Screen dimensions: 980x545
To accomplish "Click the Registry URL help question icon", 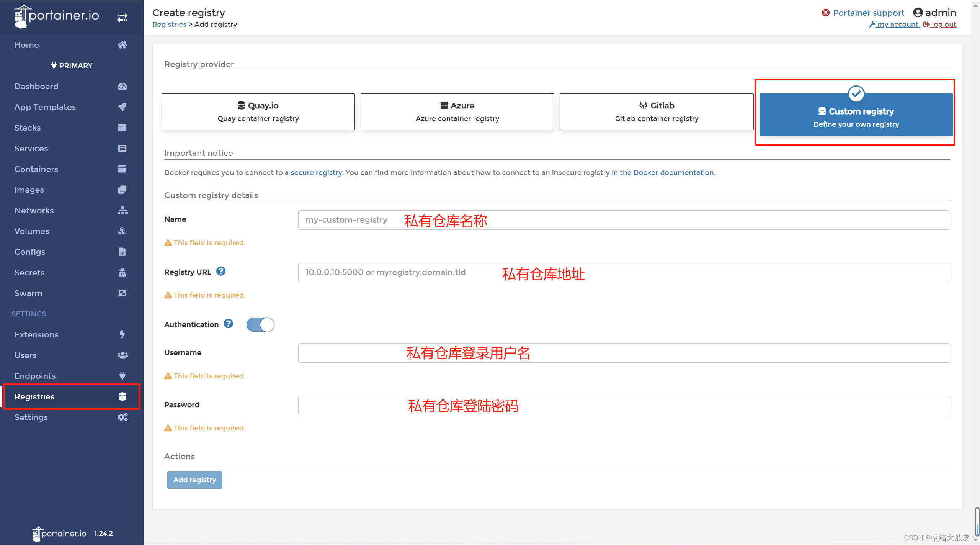I will point(221,271).
